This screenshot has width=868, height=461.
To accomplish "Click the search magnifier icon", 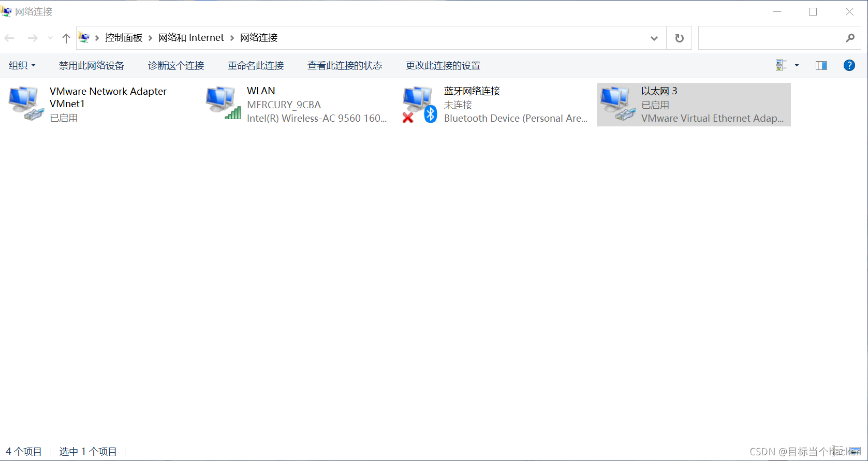I will [850, 38].
